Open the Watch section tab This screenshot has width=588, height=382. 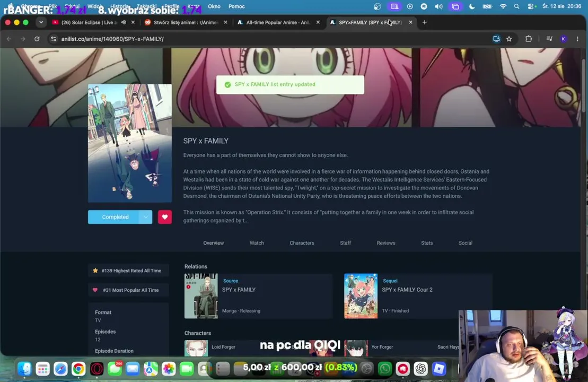click(257, 243)
